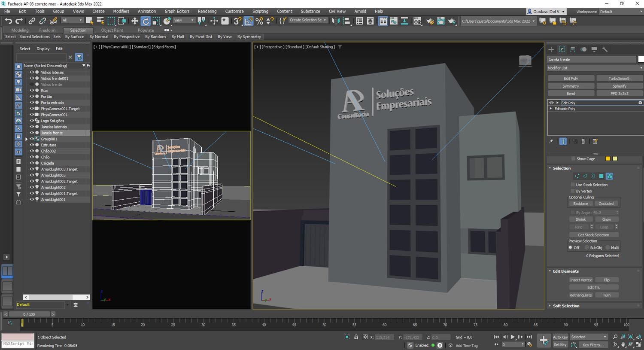Open the Object Paint ribbon tab
The width and height of the screenshot is (644, 350).
click(x=112, y=30)
